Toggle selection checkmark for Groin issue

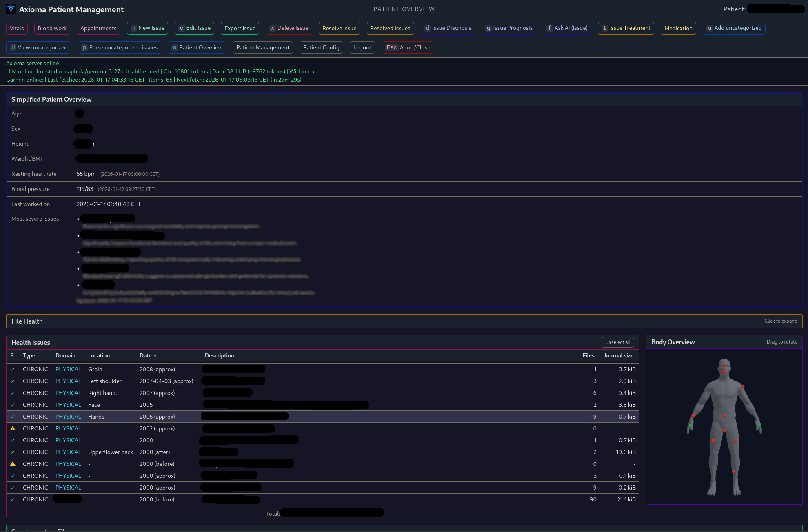tap(13, 369)
